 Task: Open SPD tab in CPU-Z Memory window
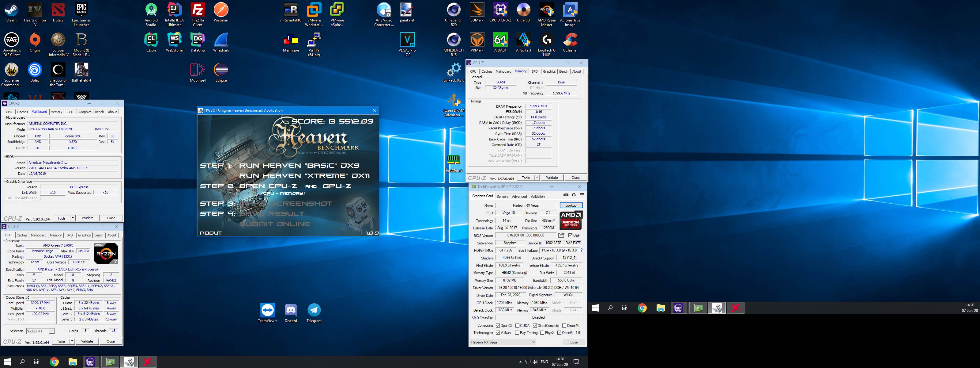[x=534, y=72]
